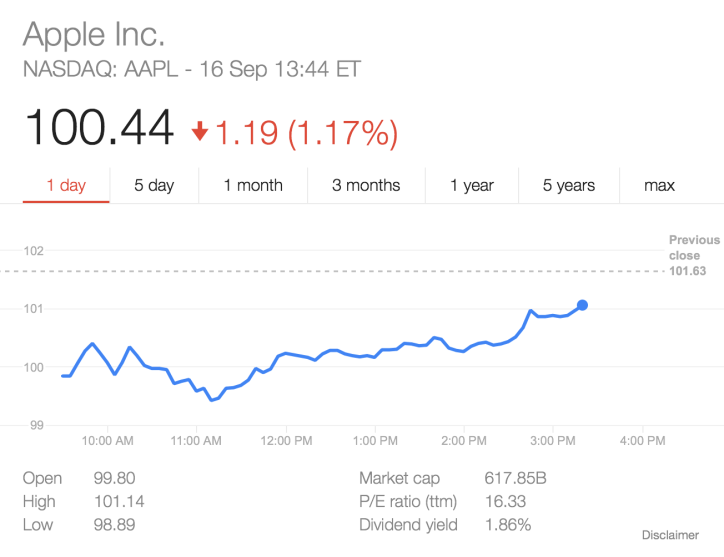Screen dimensions: 724x557
Task: Click the Previous close 101.63 label
Action: pos(693,255)
